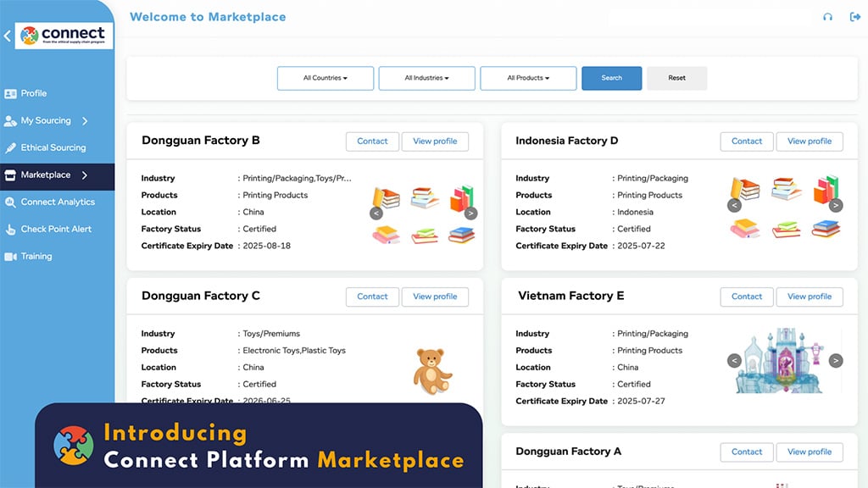
Task: View profile of Dongguan Factory B
Action: (x=435, y=141)
